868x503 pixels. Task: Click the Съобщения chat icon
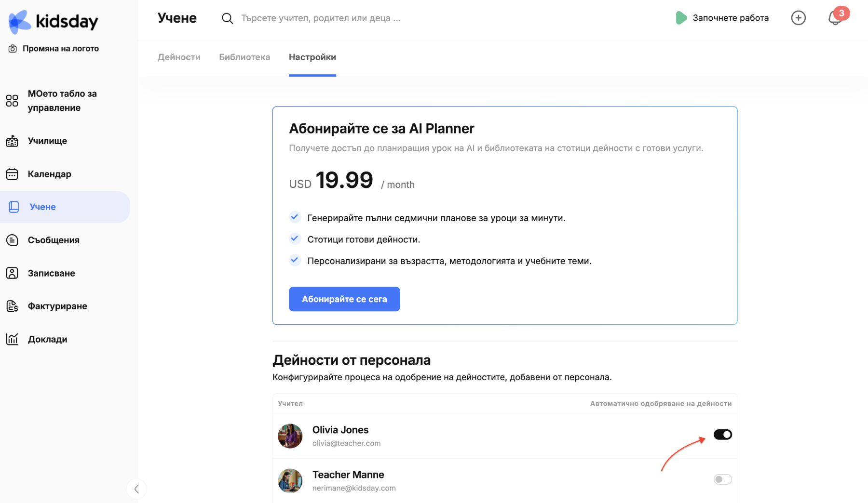click(12, 240)
